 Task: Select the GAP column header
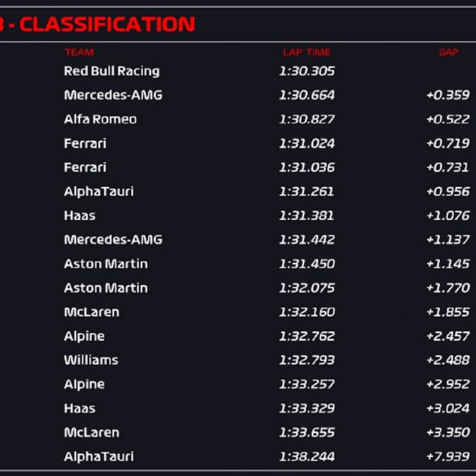pyautogui.click(x=449, y=52)
